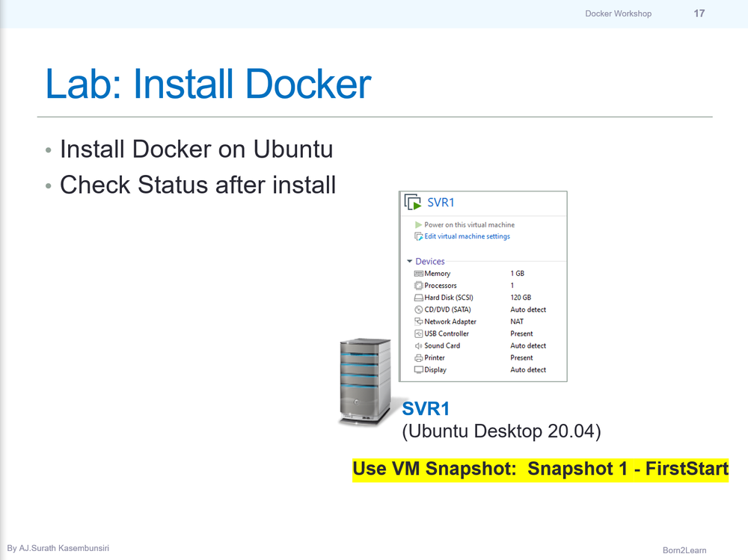The image size is (748, 560).
Task: Click the Memory device icon
Action: pos(419,274)
